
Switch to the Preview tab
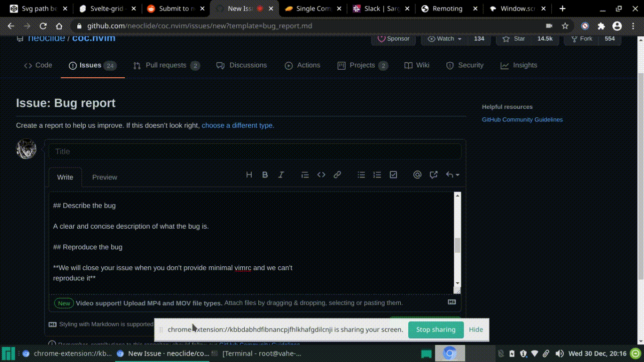coord(104,177)
